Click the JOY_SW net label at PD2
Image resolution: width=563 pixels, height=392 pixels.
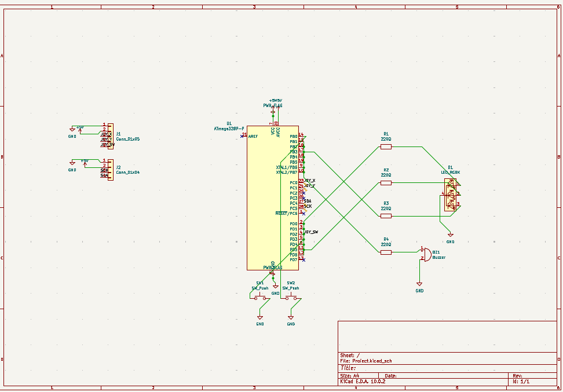click(x=311, y=232)
